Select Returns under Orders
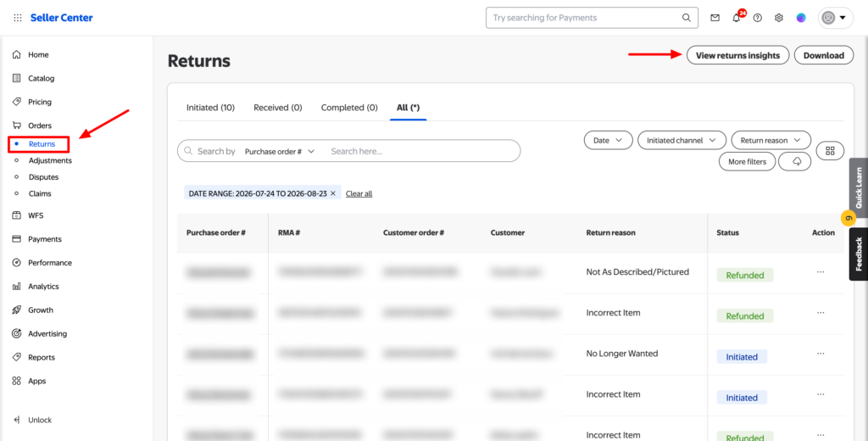The height and width of the screenshot is (441, 868). 42,144
